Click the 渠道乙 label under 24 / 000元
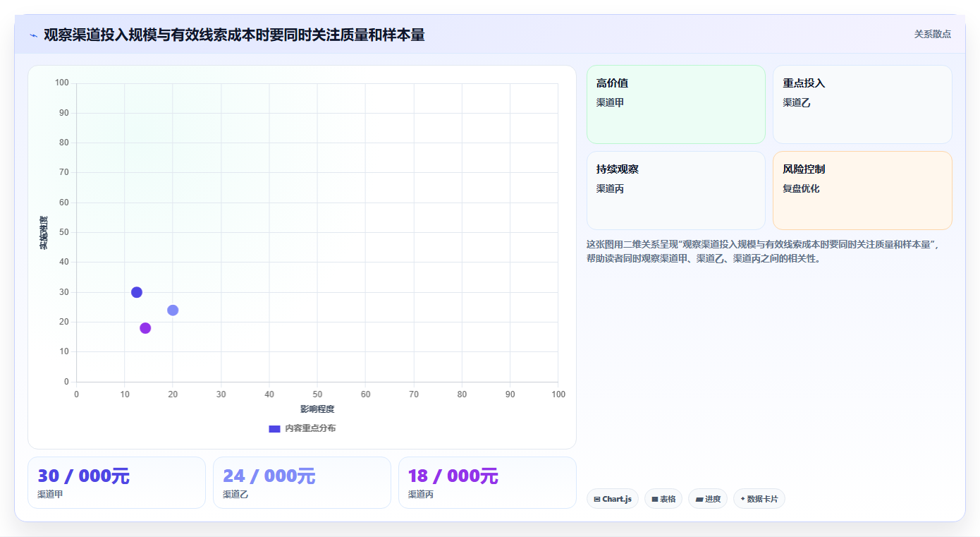The height and width of the screenshot is (537, 980). point(235,495)
